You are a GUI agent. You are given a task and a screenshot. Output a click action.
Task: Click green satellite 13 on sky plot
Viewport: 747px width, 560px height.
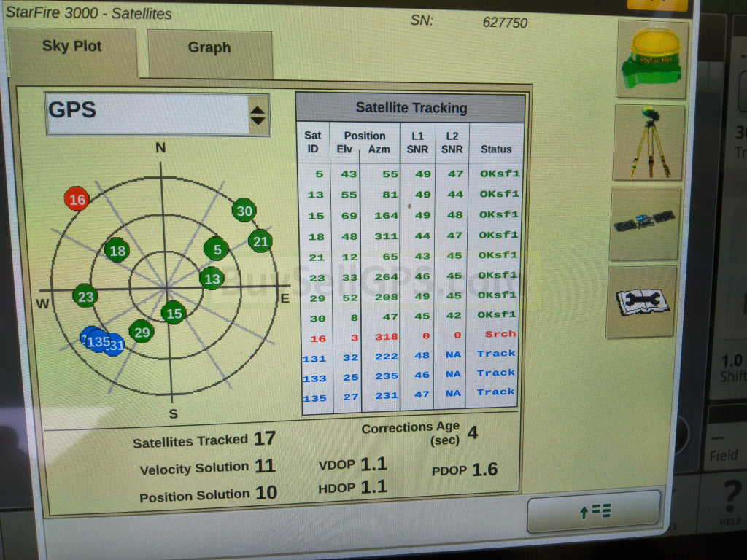[x=212, y=278]
